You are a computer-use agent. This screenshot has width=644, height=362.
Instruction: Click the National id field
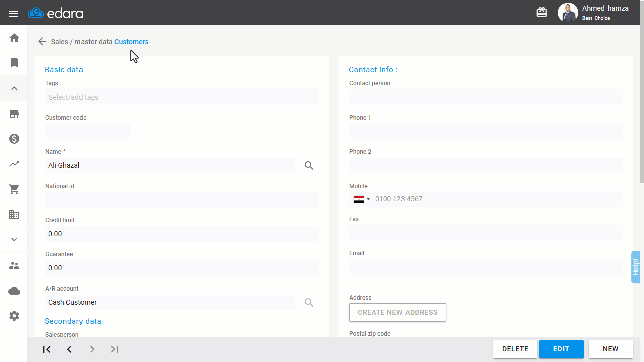(182, 200)
